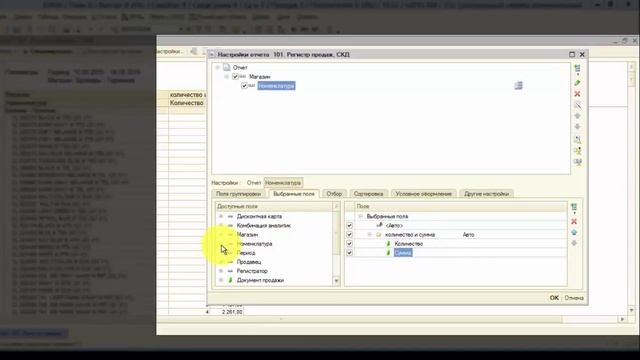Viewport: 640px width, 360px height.
Task: Confirm settings with OK
Action: (554, 298)
